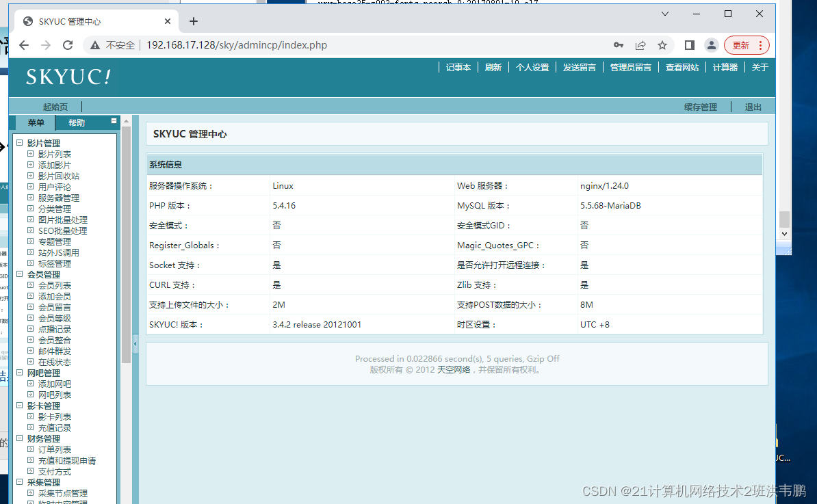
Task: Open 个人设置
Action: click(x=532, y=67)
